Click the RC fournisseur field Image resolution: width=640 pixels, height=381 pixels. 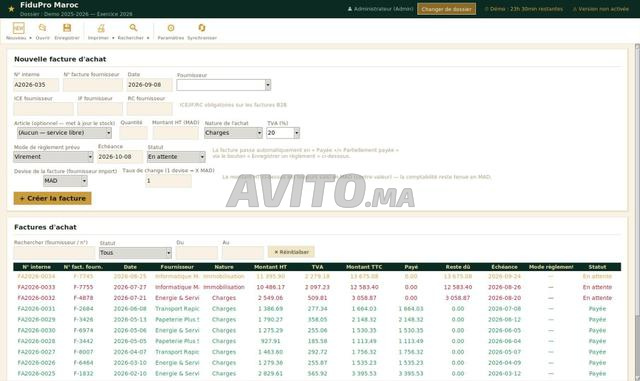click(x=149, y=109)
